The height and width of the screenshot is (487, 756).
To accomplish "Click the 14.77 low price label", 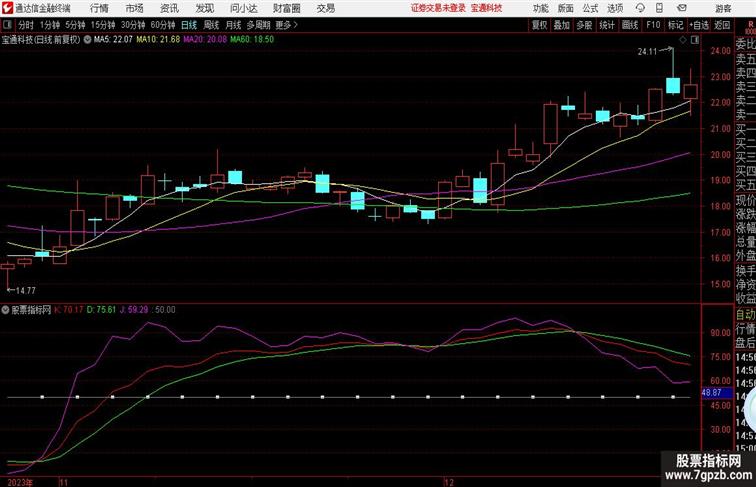I will 26,290.
